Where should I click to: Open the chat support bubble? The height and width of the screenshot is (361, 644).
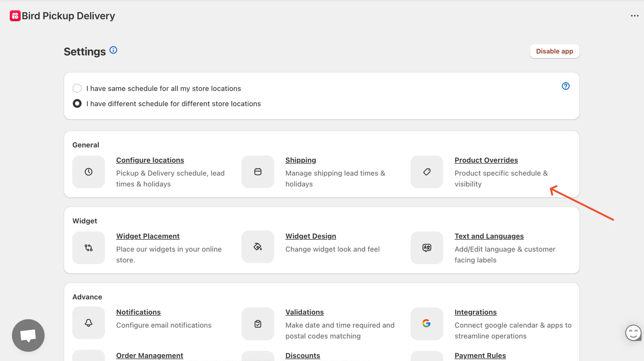point(28,335)
